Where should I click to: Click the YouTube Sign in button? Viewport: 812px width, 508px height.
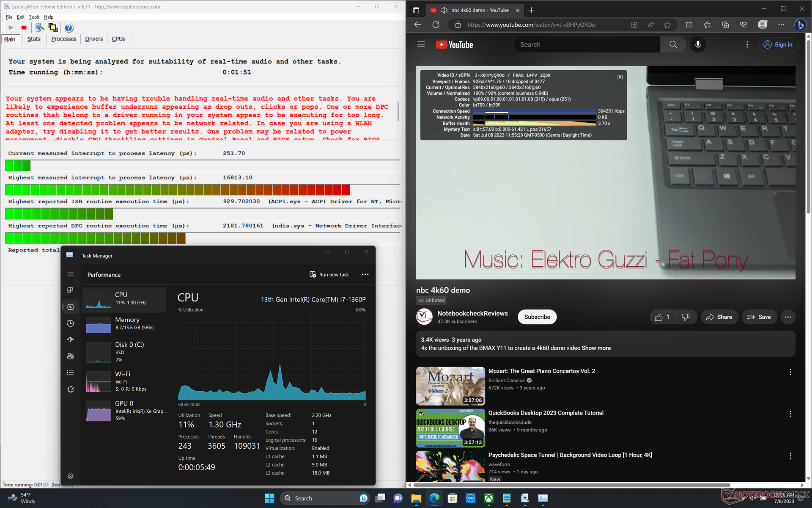click(778, 44)
